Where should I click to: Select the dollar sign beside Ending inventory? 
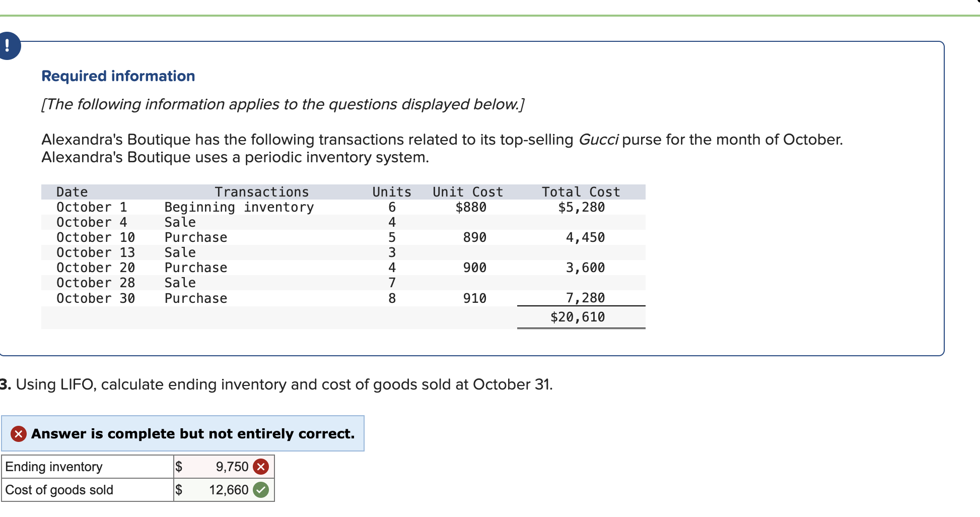(x=179, y=467)
